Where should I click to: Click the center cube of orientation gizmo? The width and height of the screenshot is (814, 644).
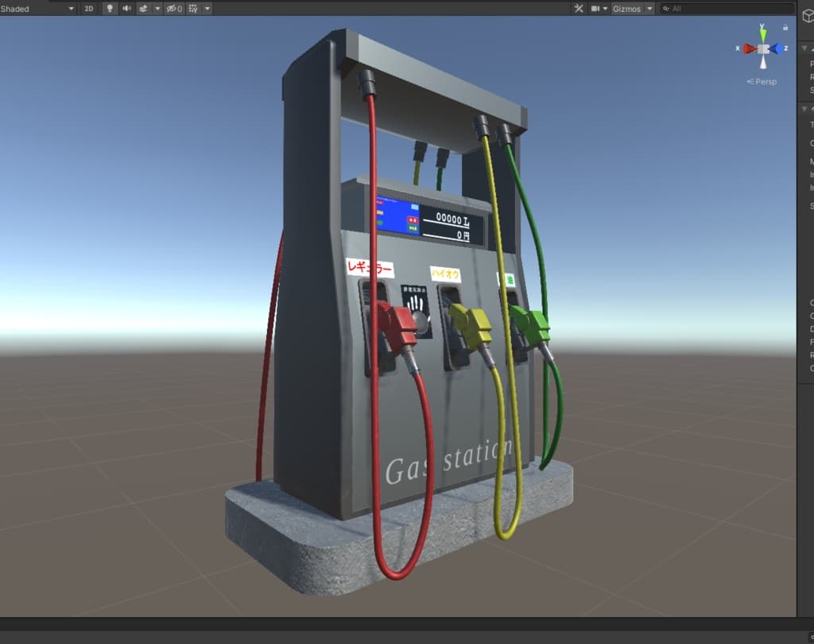click(x=763, y=48)
